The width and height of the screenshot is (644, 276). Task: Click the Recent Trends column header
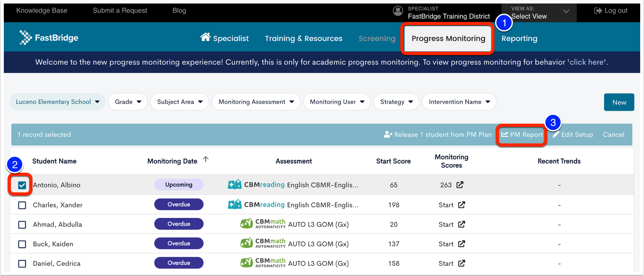pos(559,161)
